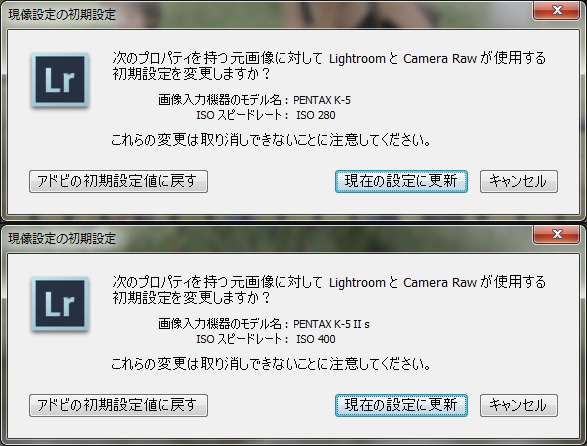
Task: Click the これらの変更は取り消しできない warning in the ISO 400 dialog
Action: coord(271,364)
